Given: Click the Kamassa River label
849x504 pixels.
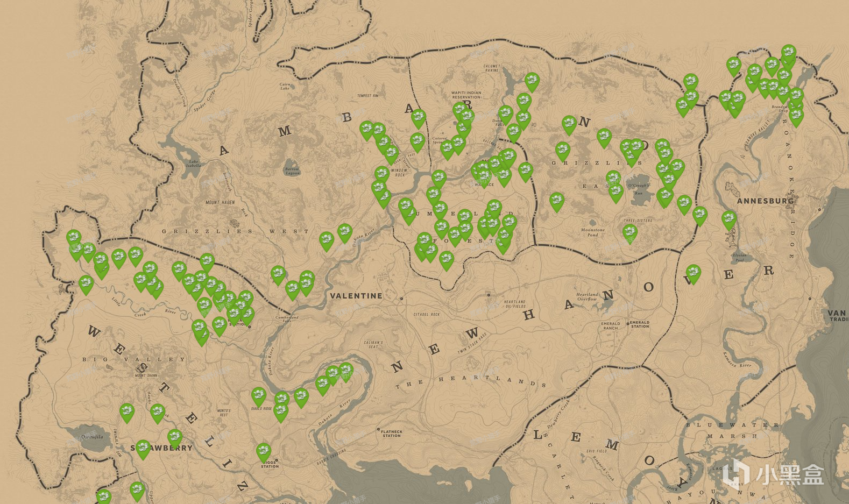Looking at the screenshot, I should point(737,359).
